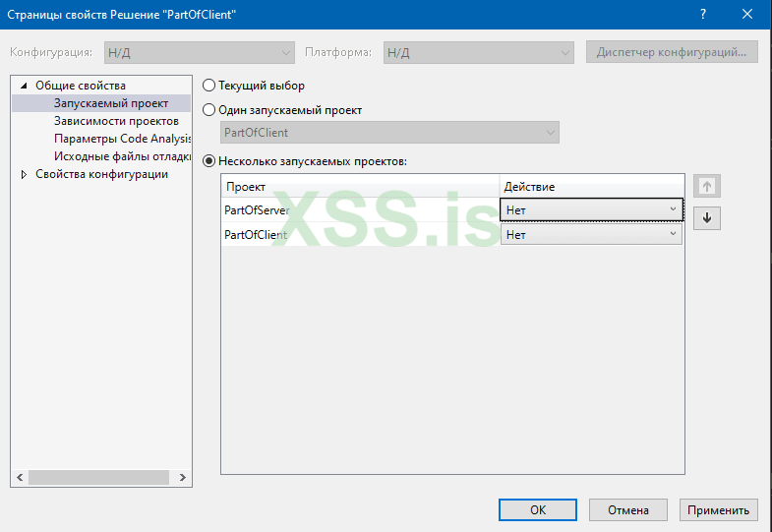772x532 pixels.
Task: Click the "Действие" column header
Action: (592, 187)
